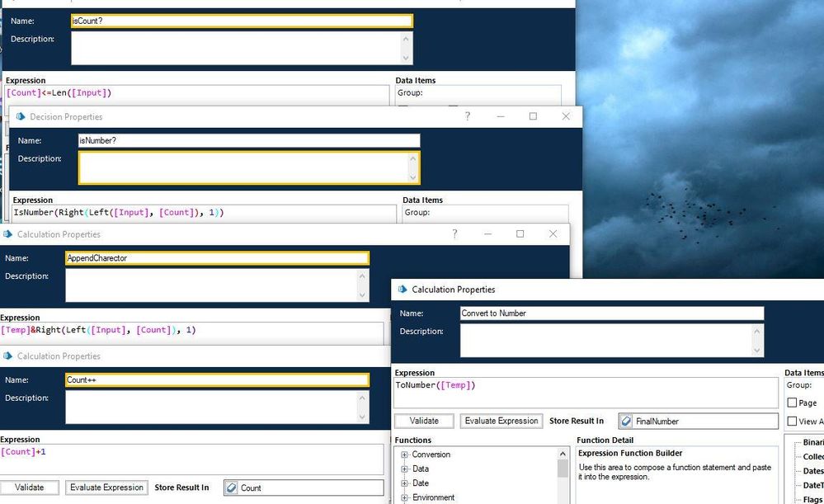
Task: Expand the Environment functions tree node
Action: [x=404, y=497]
